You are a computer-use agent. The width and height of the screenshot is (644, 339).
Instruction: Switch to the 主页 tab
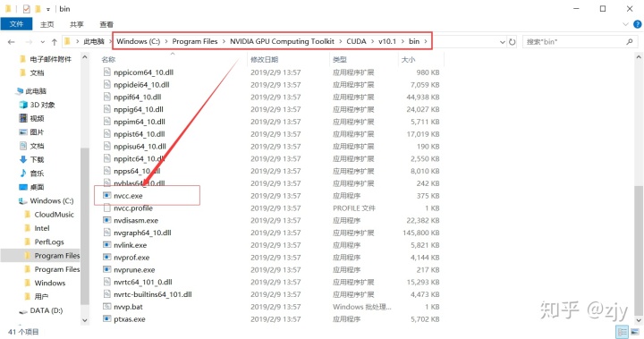[47, 25]
